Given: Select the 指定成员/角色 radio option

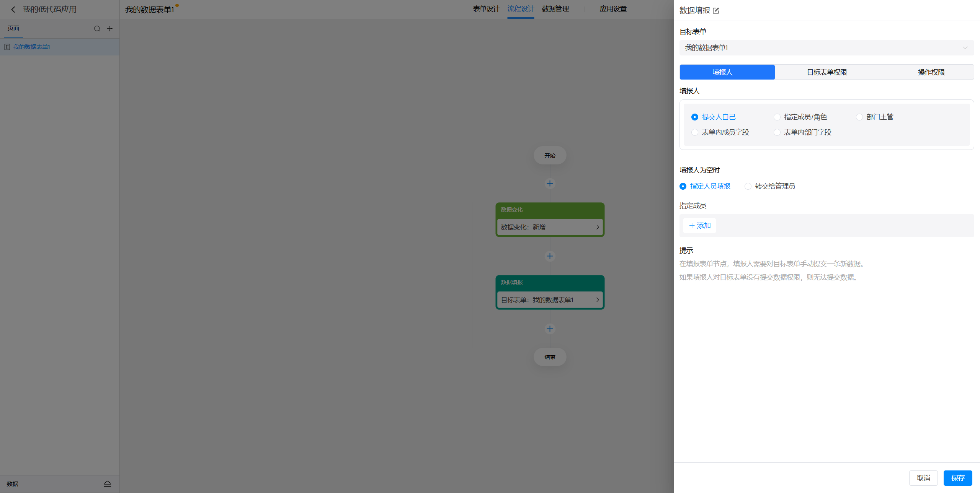Looking at the screenshot, I should tap(777, 117).
